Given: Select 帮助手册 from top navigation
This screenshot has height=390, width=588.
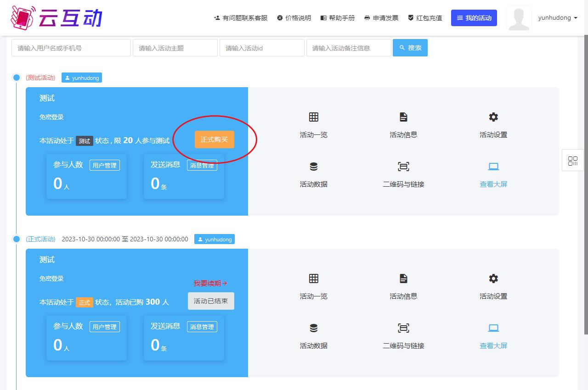Looking at the screenshot, I should point(338,18).
